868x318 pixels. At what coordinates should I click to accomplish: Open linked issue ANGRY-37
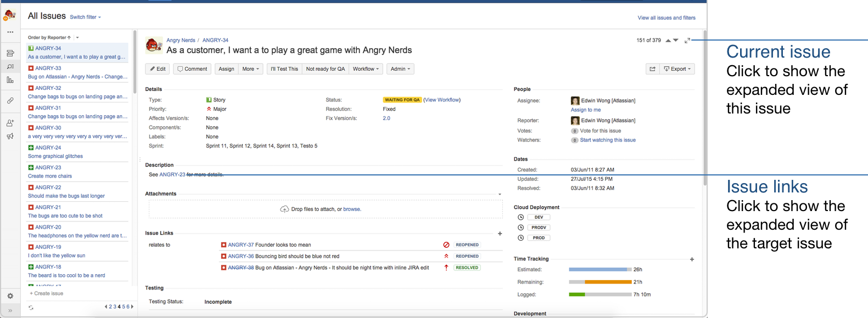(240, 245)
